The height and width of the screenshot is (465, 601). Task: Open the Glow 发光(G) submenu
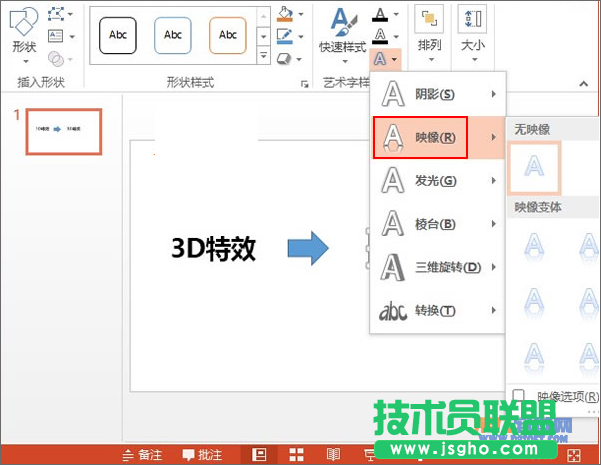pyautogui.click(x=438, y=181)
